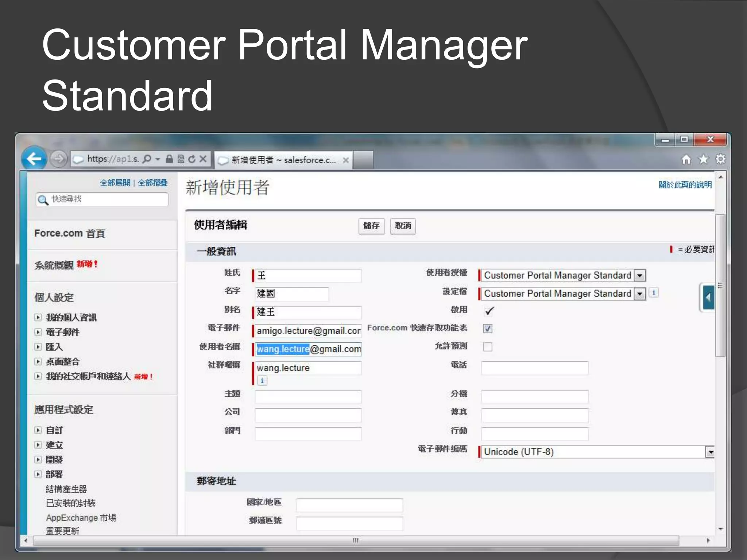Click the 傳真 input field
747x560 pixels.
[535, 415]
